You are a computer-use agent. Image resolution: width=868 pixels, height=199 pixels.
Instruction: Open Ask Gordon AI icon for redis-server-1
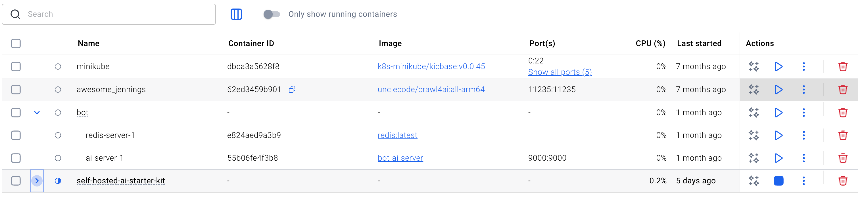[x=754, y=135]
